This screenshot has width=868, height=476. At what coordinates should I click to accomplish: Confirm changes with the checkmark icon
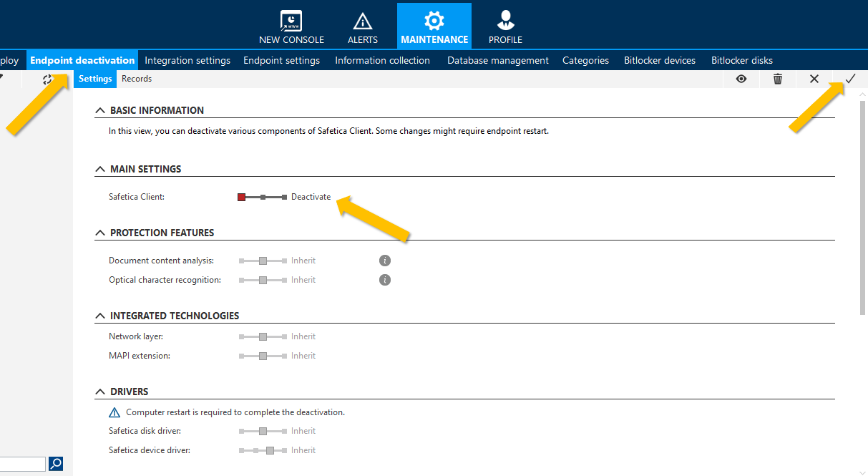coord(850,79)
